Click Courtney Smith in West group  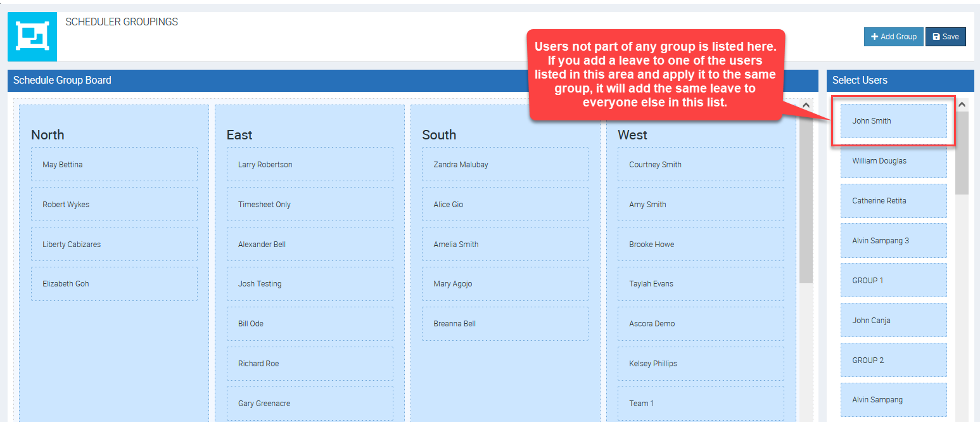point(701,165)
